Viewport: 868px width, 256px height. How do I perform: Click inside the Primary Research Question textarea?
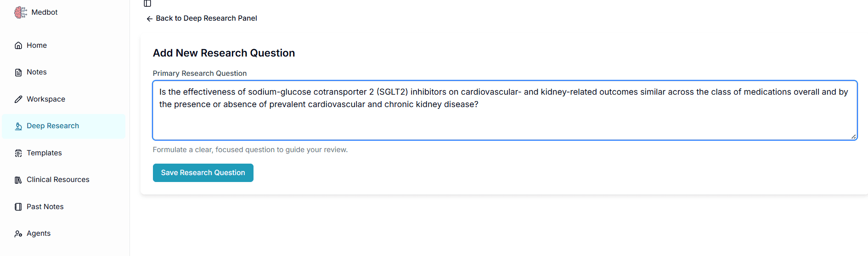point(504,120)
